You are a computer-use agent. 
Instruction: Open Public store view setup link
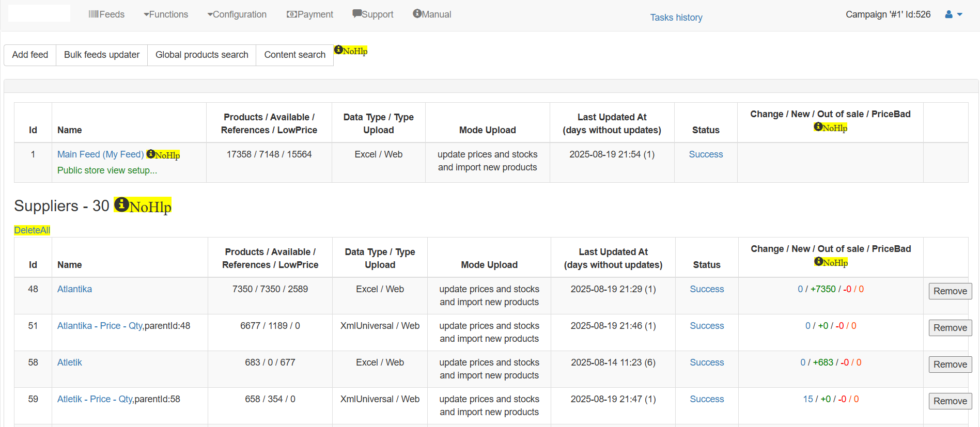pyautogui.click(x=107, y=170)
